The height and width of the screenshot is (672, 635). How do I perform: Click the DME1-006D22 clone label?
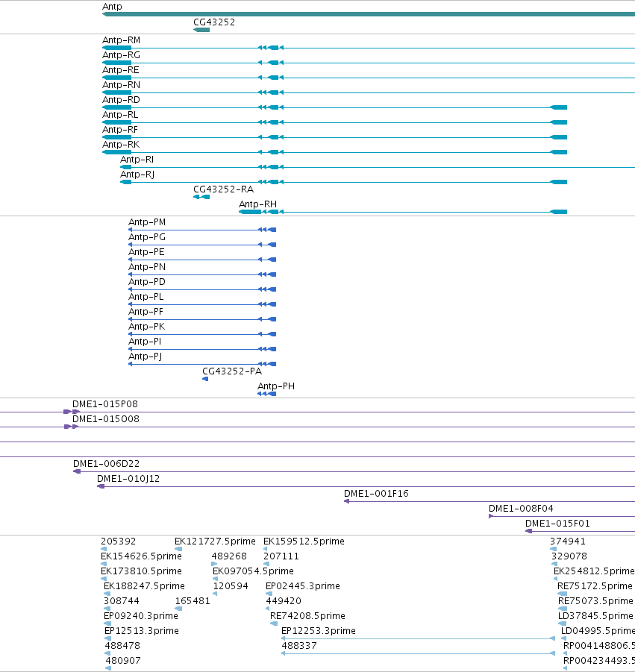point(107,464)
